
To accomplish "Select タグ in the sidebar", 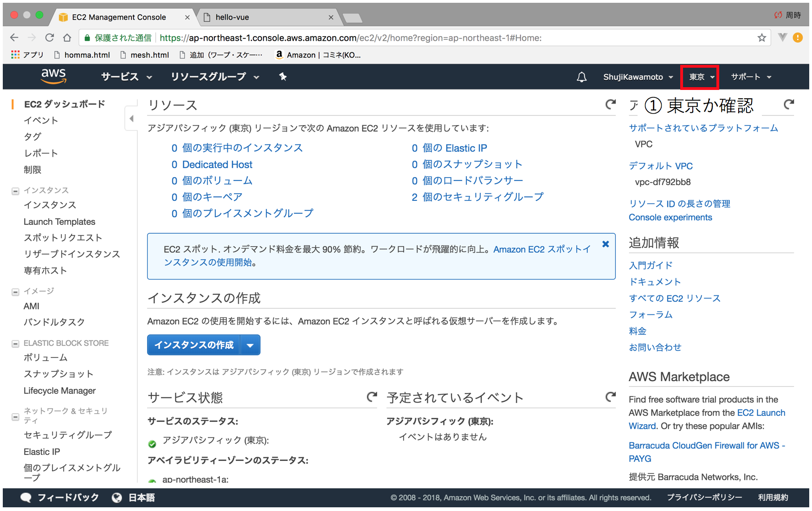I will [32, 136].
